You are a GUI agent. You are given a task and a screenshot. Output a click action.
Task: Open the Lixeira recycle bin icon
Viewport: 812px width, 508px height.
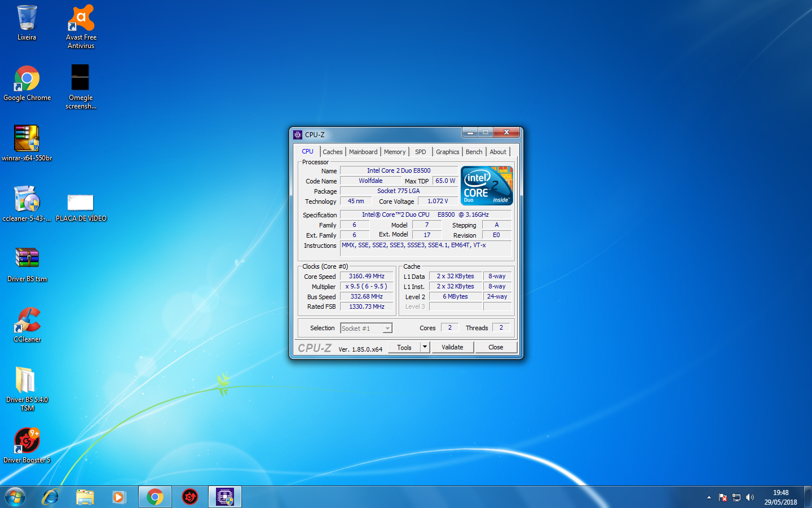[27, 23]
